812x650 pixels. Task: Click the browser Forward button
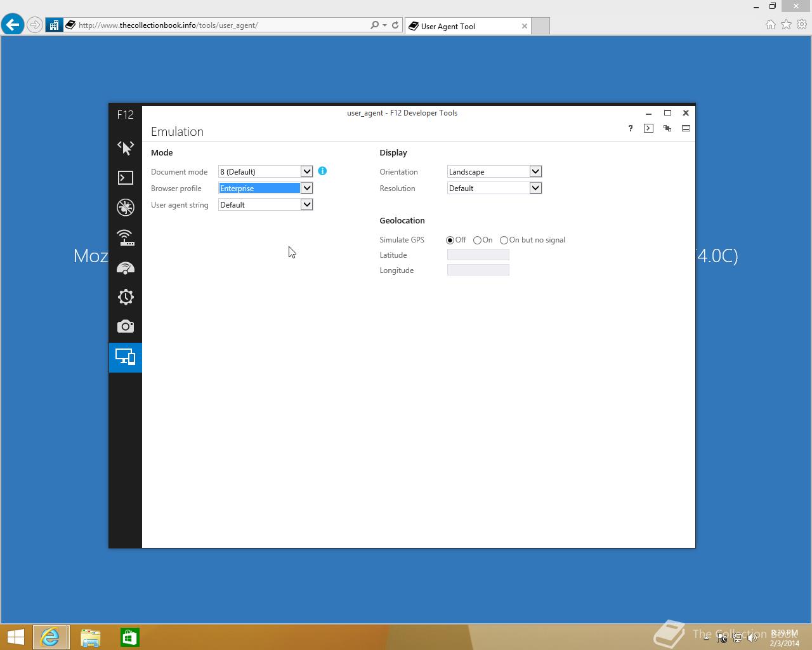(35, 25)
